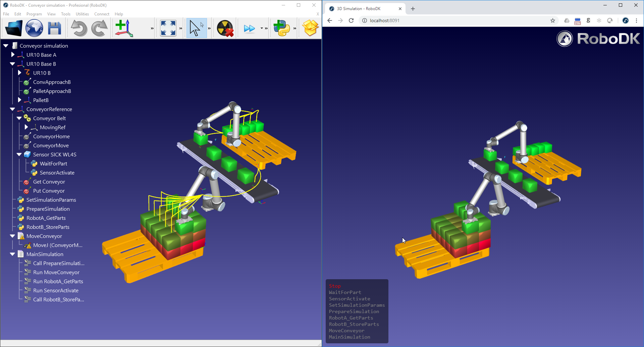
Task: Collapse the ConveyorReference tree node
Action: pyautogui.click(x=12, y=109)
